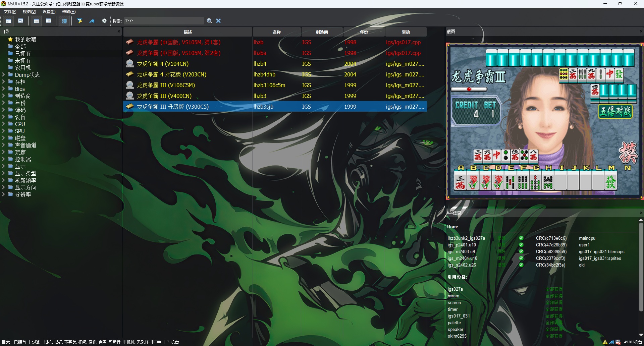This screenshot has height=346, width=644.
Task: Open the 文件(F) menu
Action: point(10,12)
